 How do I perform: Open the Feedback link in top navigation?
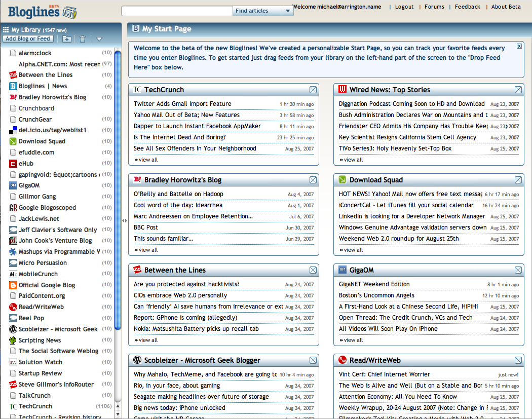(467, 7)
